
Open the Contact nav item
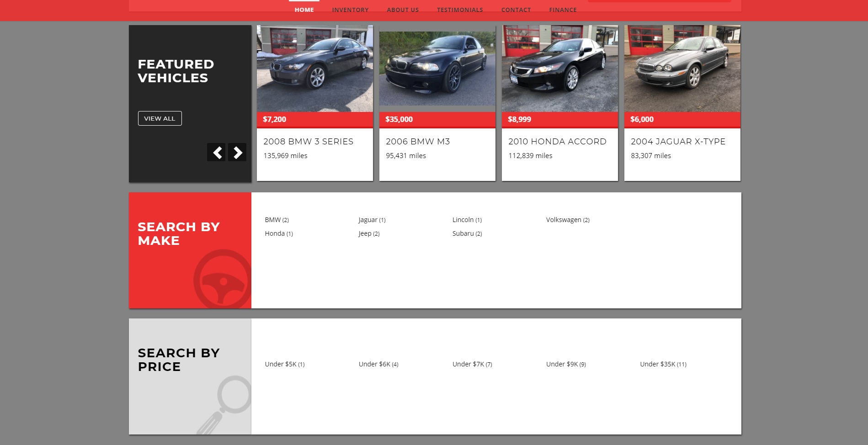pos(516,10)
